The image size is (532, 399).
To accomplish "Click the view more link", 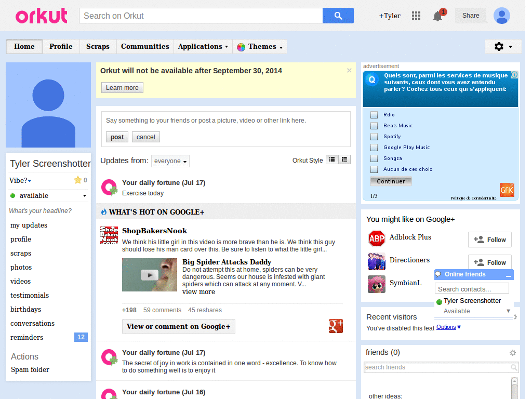I will point(198,292).
